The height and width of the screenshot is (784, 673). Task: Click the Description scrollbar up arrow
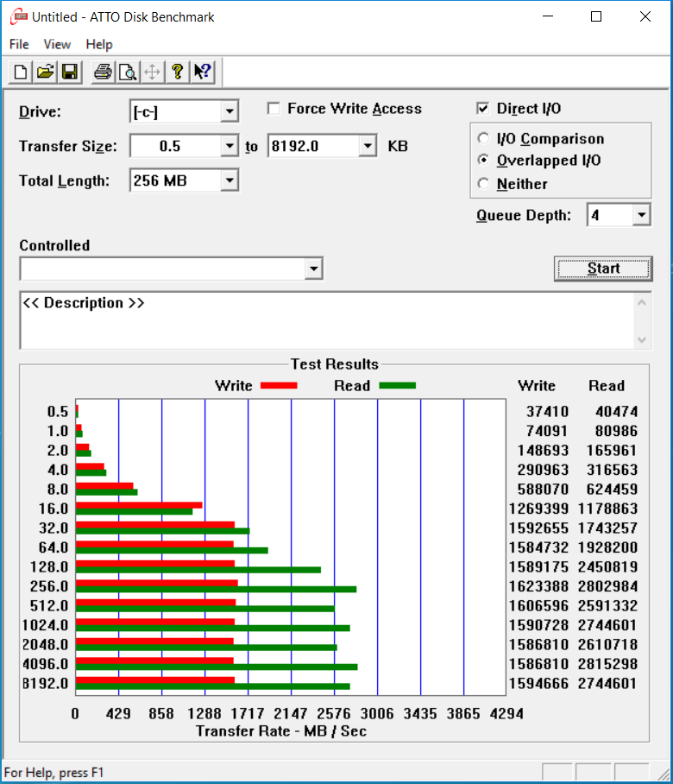642,303
